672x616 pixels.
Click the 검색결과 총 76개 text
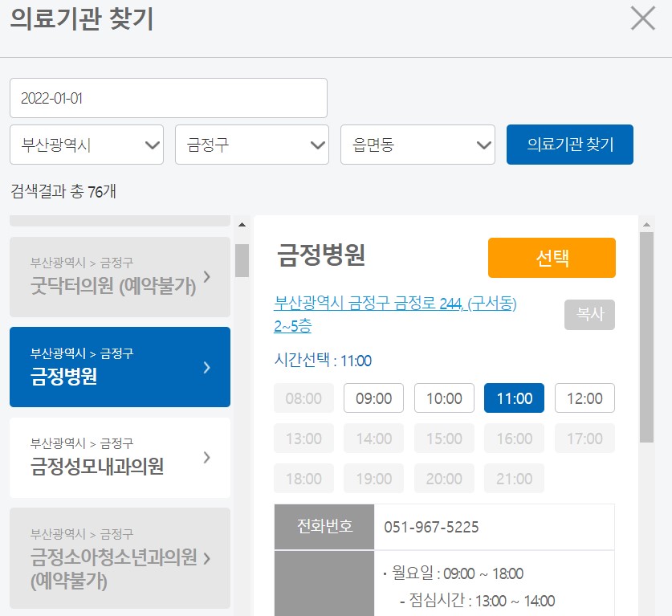pyautogui.click(x=63, y=191)
